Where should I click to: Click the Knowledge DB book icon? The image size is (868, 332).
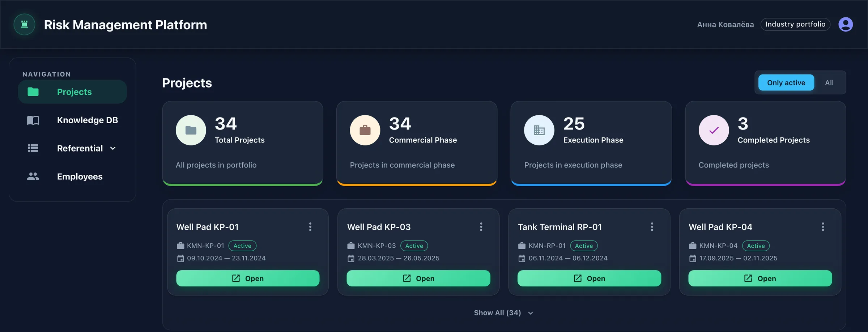[x=33, y=120]
